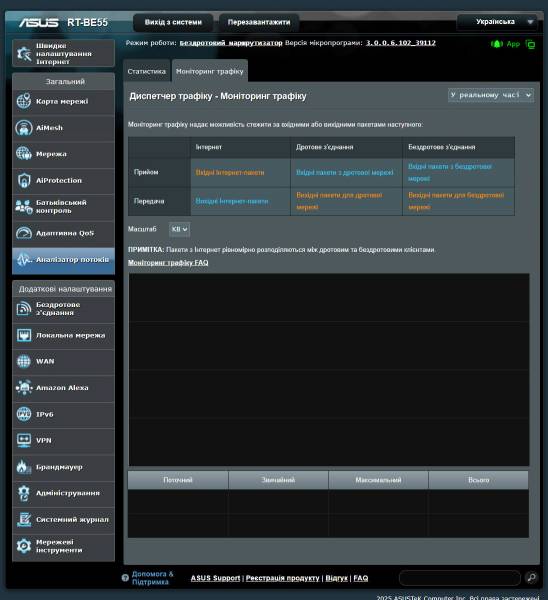This screenshot has height=600, width=548.
Task: Click the Карта мережі globe icon
Action: [x=24, y=101]
